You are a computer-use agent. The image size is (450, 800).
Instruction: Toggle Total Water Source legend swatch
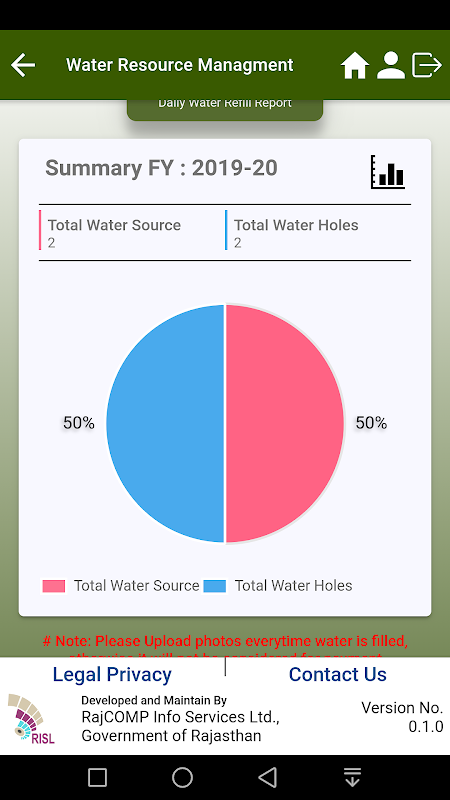pyautogui.click(x=54, y=586)
